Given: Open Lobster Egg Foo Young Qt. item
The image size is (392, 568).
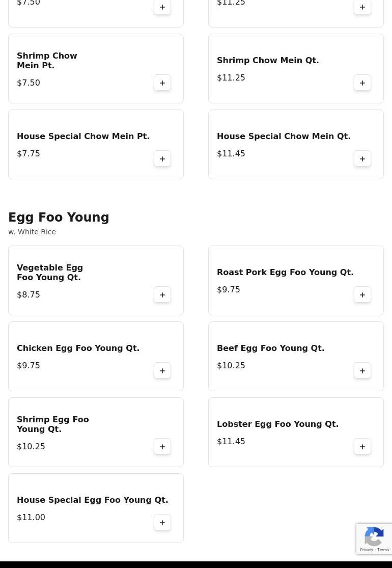Looking at the screenshot, I should coord(277,424).
